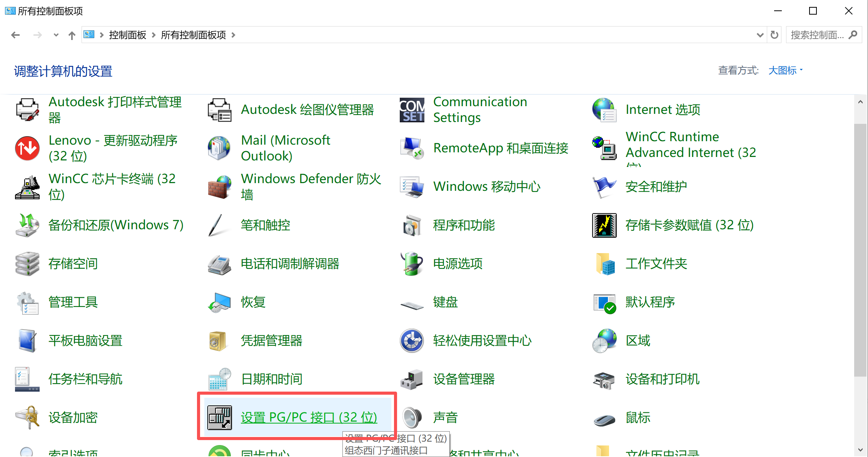The image size is (868, 457).
Task: Click 所有控制面板项 breadcrumb item
Action: 194,35
